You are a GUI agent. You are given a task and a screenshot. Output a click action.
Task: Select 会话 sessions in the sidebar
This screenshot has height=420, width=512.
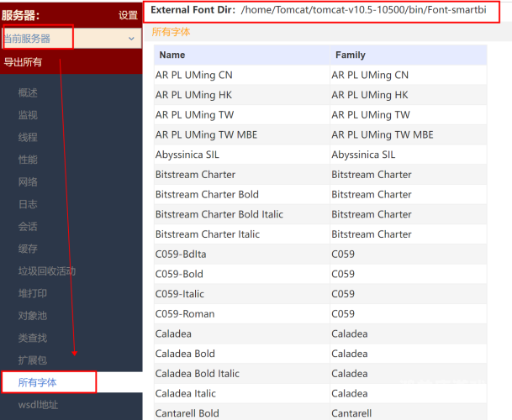(x=28, y=226)
